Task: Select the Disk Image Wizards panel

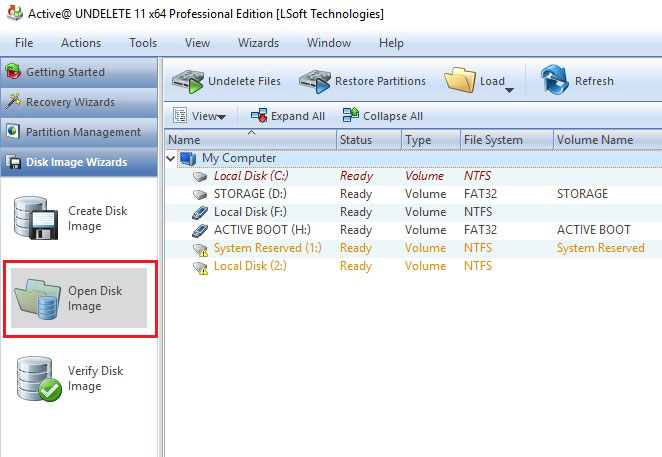Action: 79,162
